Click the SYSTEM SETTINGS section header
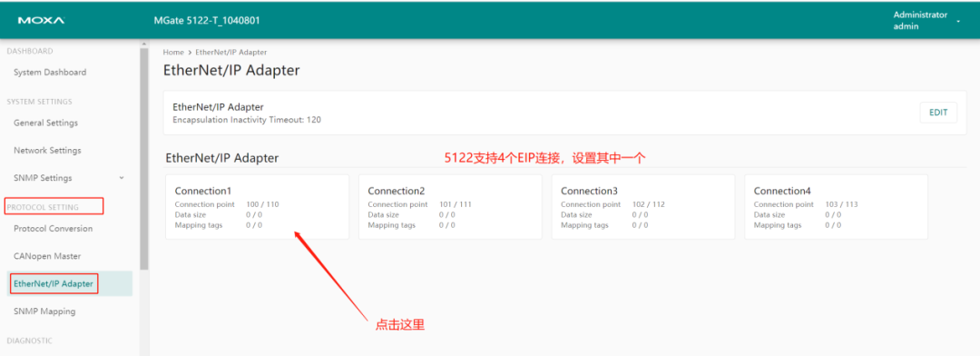 coord(39,102)
